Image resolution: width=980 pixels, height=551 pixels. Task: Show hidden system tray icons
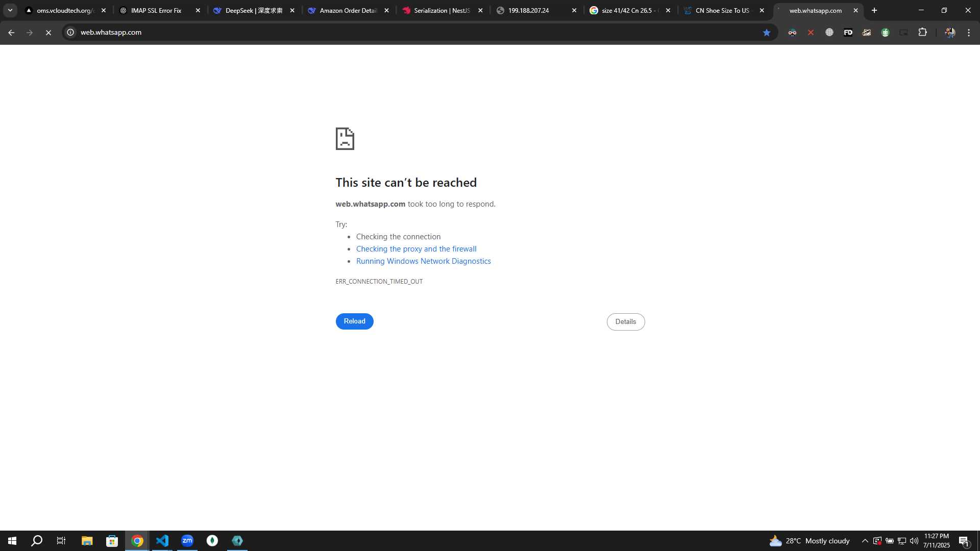[x=865, y=541]
